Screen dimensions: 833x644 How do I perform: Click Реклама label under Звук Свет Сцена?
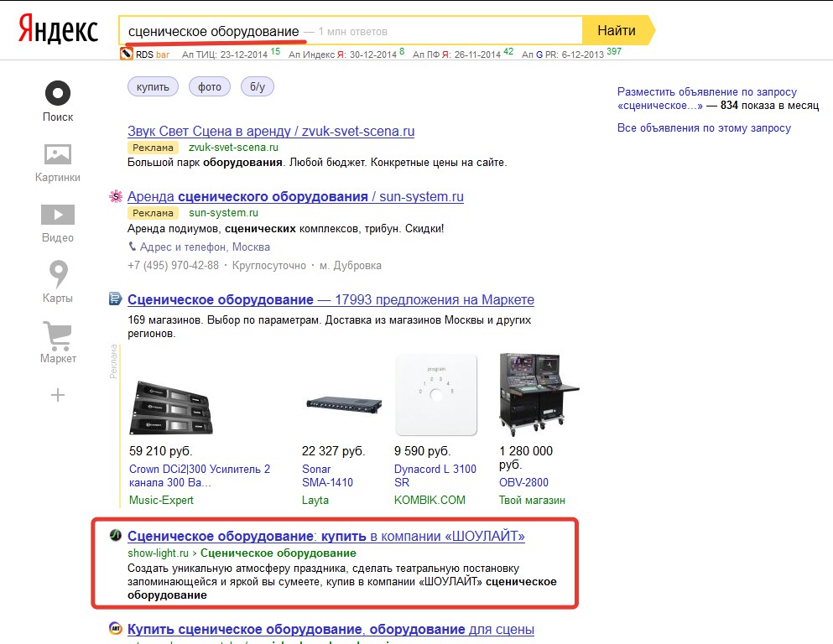153,148
